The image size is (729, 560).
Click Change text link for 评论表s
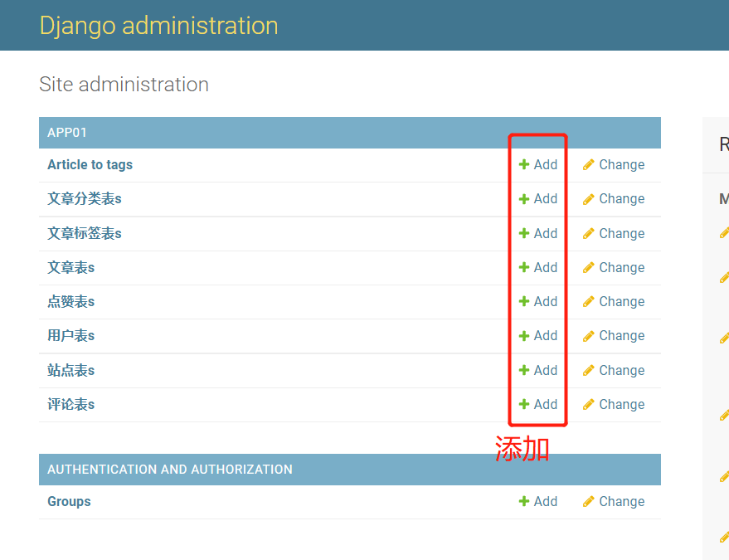point(622,404)
